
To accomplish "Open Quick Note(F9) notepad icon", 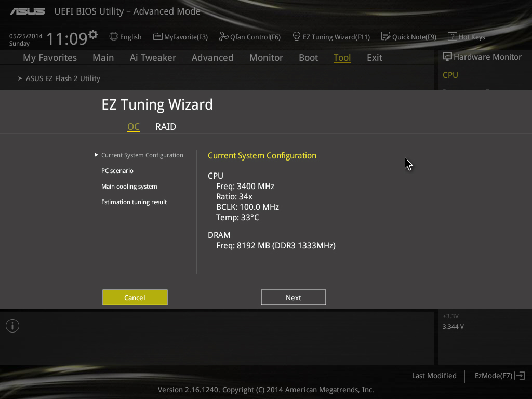I will tap(386, 36).
